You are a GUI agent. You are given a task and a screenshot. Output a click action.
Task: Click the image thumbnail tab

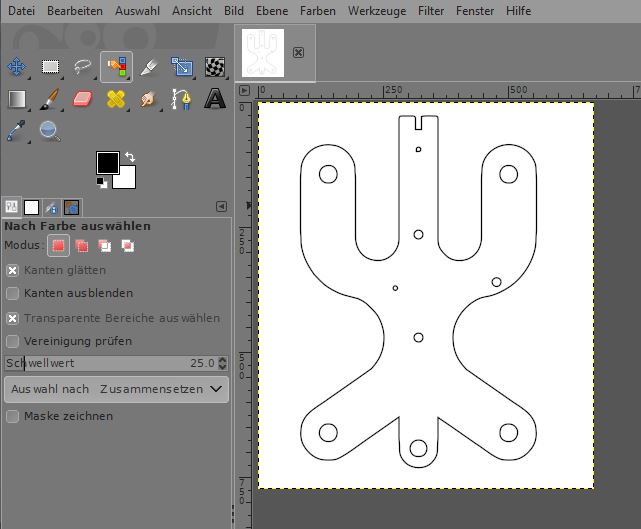point(263,53)
